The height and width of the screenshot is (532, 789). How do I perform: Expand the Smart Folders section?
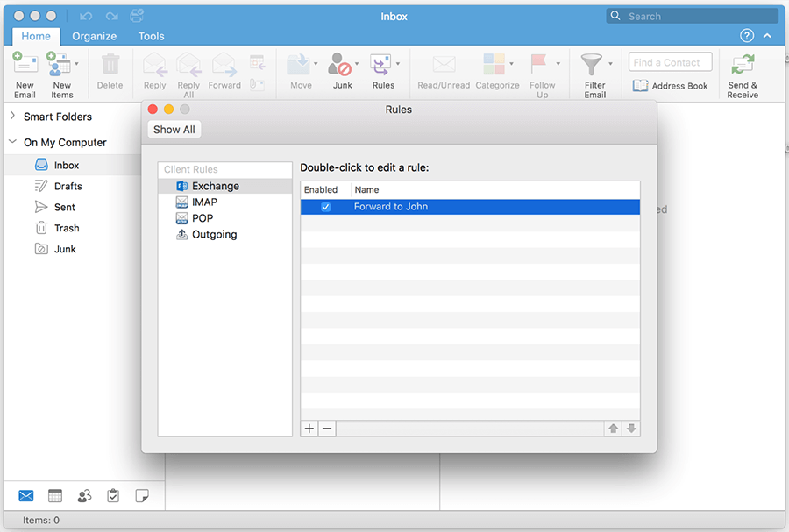point(12,117)
